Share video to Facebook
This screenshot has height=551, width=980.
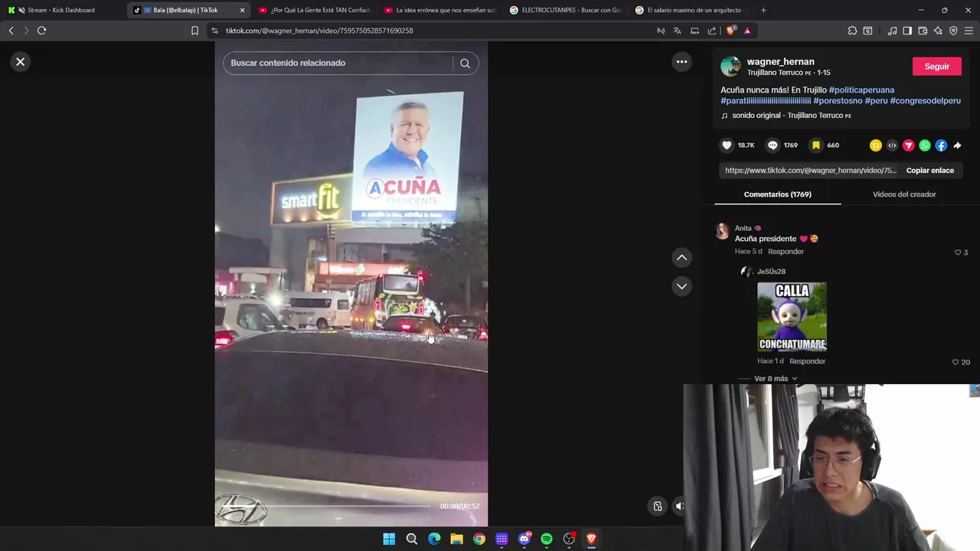pyautogui.click(x=941, y=145)
